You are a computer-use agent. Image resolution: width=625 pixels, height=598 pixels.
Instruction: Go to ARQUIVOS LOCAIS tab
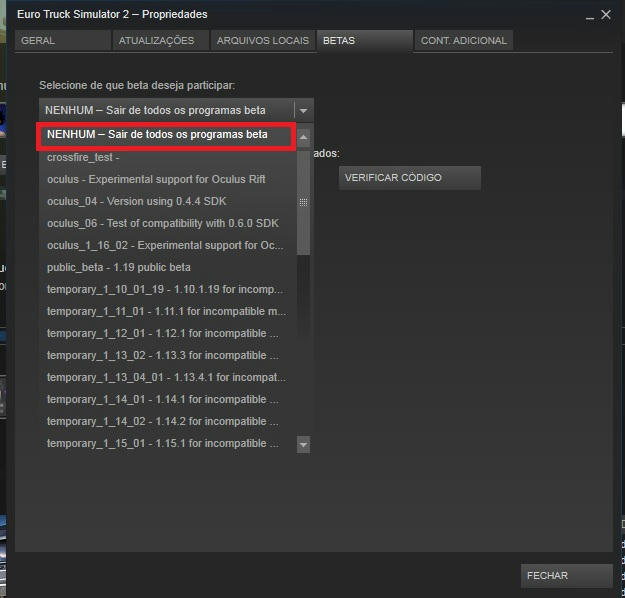[262, 41]
